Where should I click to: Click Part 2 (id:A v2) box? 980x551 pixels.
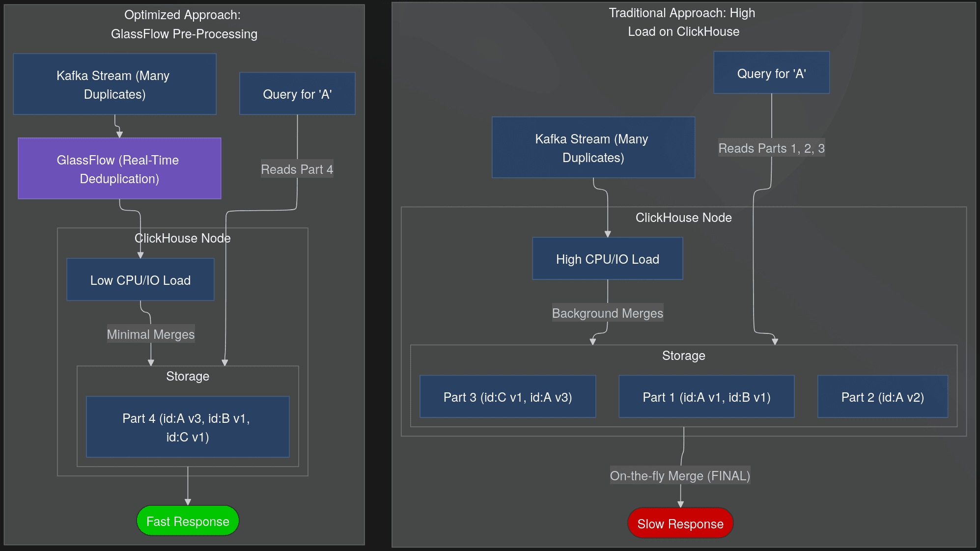[882, 397]
